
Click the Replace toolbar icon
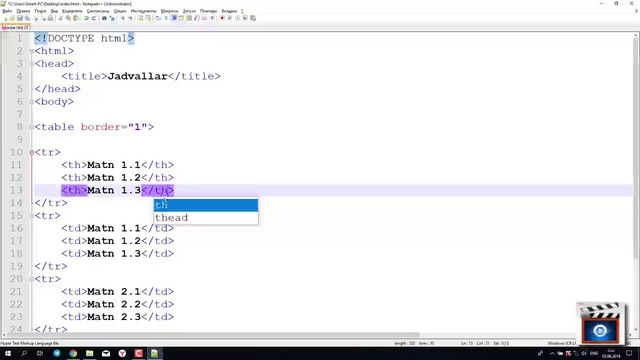[112, 18]
